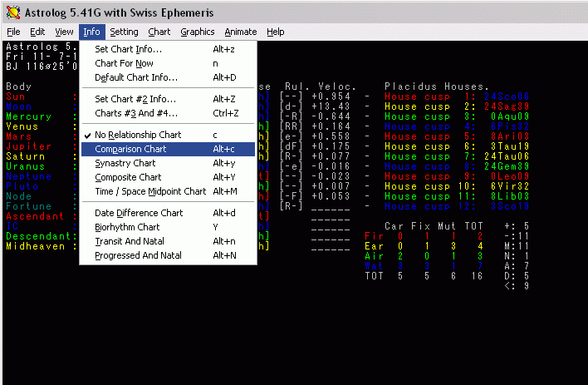Click the Neptune body label

pyautogui.click(x=28, y=176)
